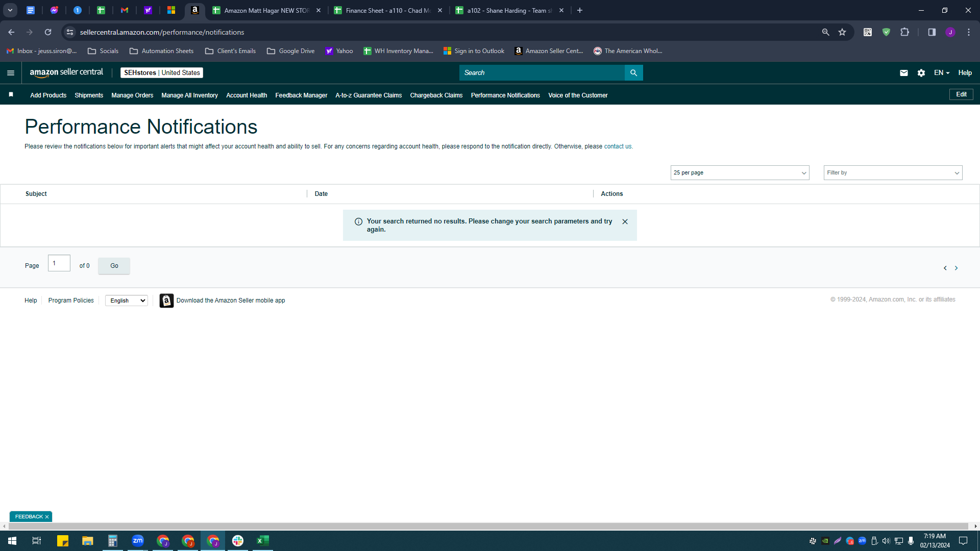Open the extensions puzzle icon

tap(904, 32)
